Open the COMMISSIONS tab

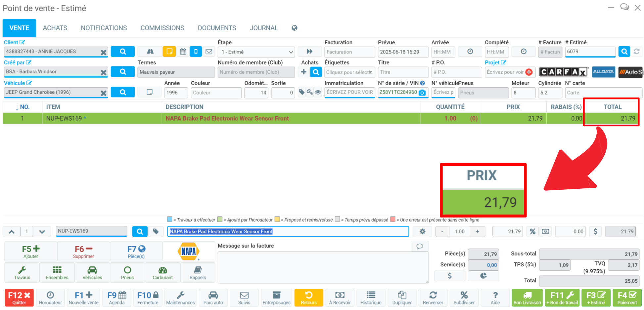click(162, 28)
